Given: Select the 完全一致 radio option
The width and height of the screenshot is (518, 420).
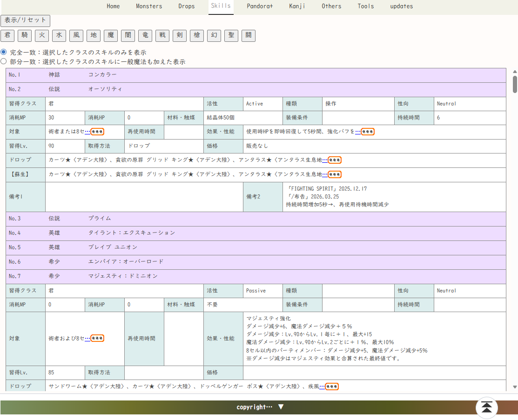Looking at the screenshot, I should pyautogui.click(x=4, y=52).
